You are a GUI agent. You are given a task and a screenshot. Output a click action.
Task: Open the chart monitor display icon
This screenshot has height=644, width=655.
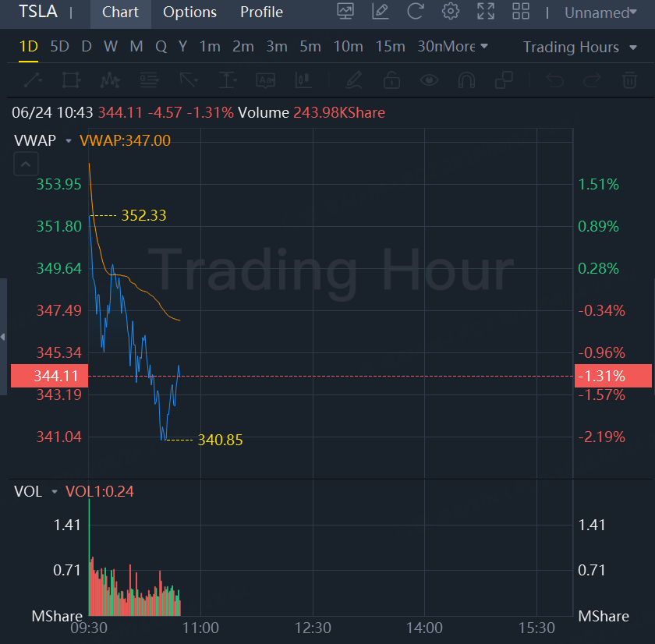click(x=345, y=12)
